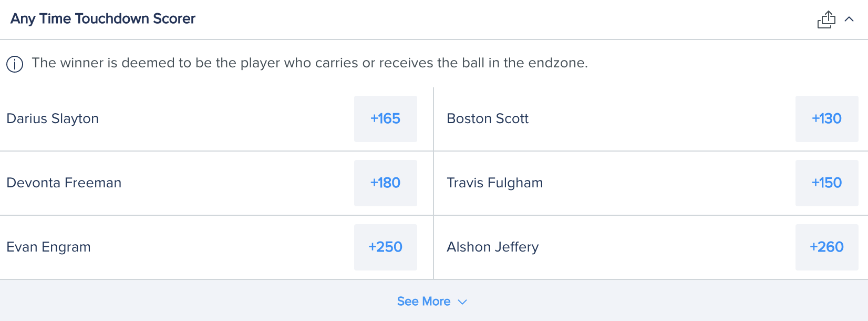The height and width of the screenshot is (321, 868).
Task: Expand list with See More
Action: point(423,302)
